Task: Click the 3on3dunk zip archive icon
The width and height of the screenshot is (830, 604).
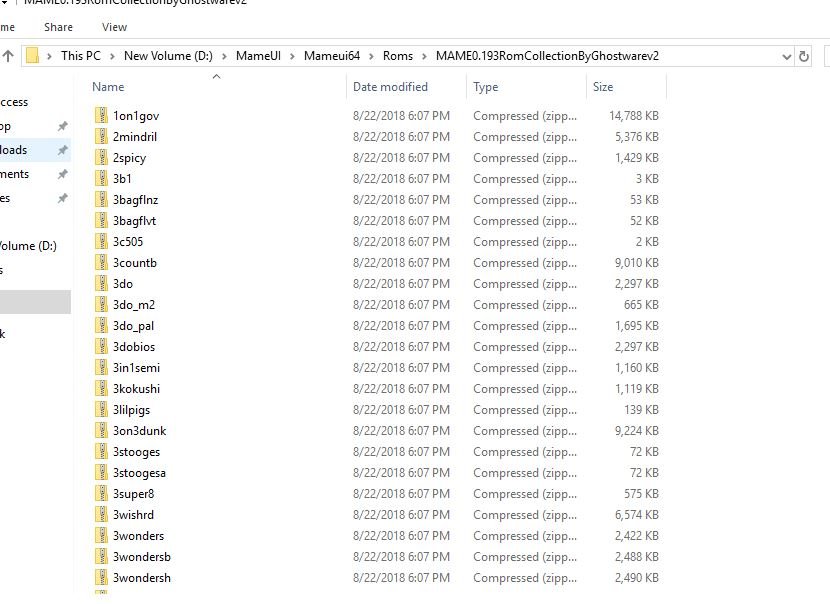Action: pos(101,430)
